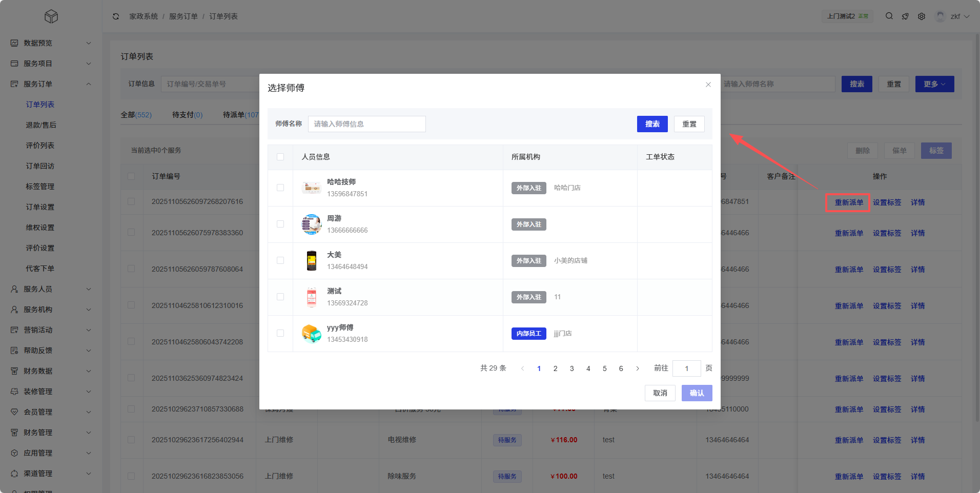
Task: Switch to the 待支付(0) tab
Action: tap(188, 115)
